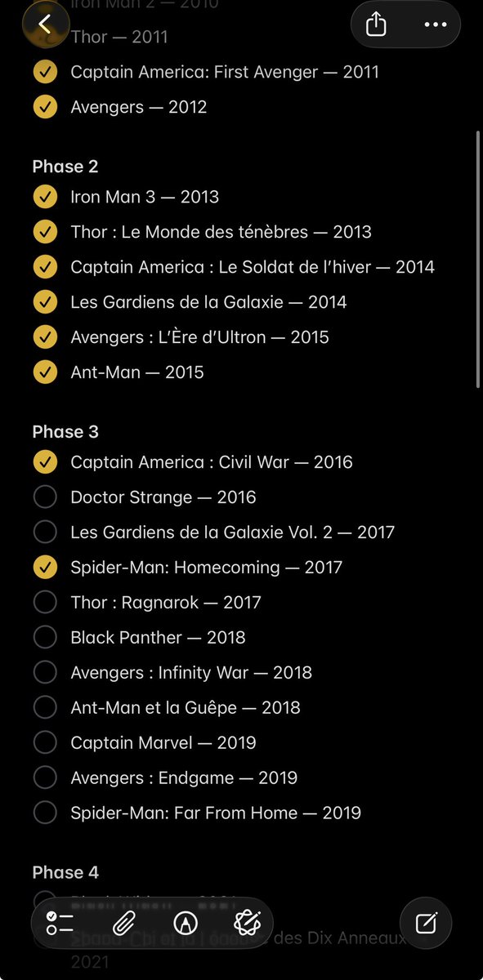
Task: Check off Doctor Strange — 2016
Action: point(45,497)
